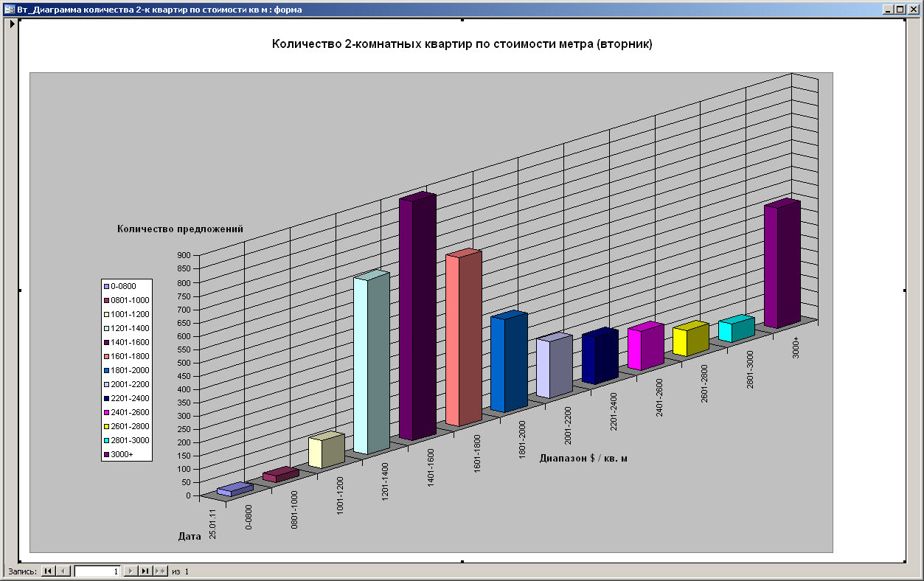
Task: Select the blue 1801-2000 bar
Action: point(509,361)
